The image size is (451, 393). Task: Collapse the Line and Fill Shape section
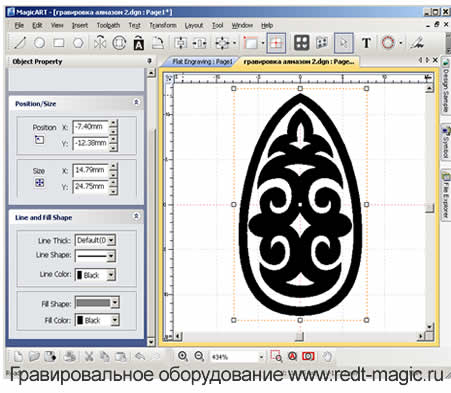(x=136, y=216)
